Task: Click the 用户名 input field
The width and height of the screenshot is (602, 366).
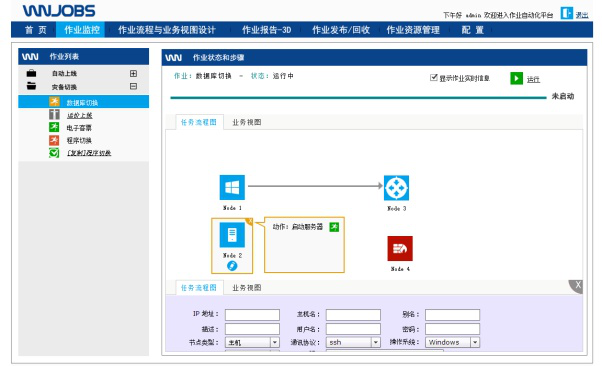Action: click(x=353, y=329)
